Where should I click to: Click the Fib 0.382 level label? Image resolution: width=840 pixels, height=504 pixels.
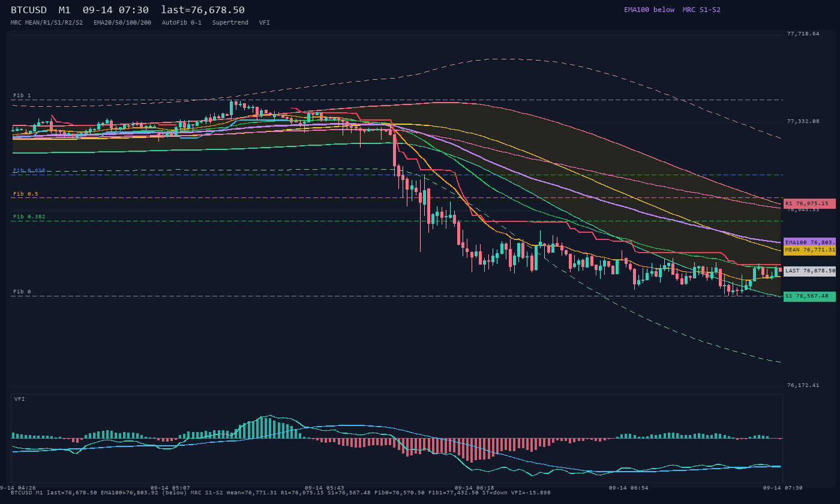pyautogui.click(x=29, y=217)
